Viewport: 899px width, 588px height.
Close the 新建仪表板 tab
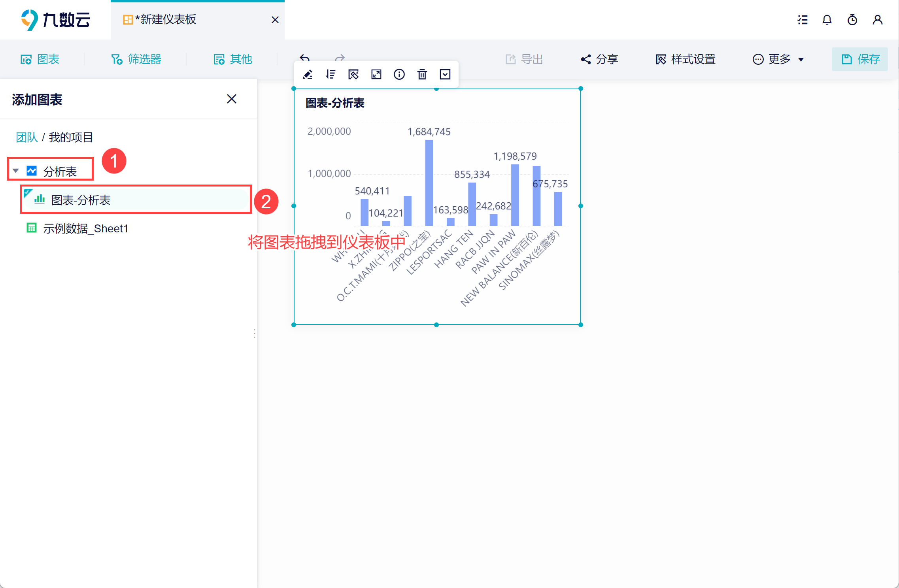[275, 20]
